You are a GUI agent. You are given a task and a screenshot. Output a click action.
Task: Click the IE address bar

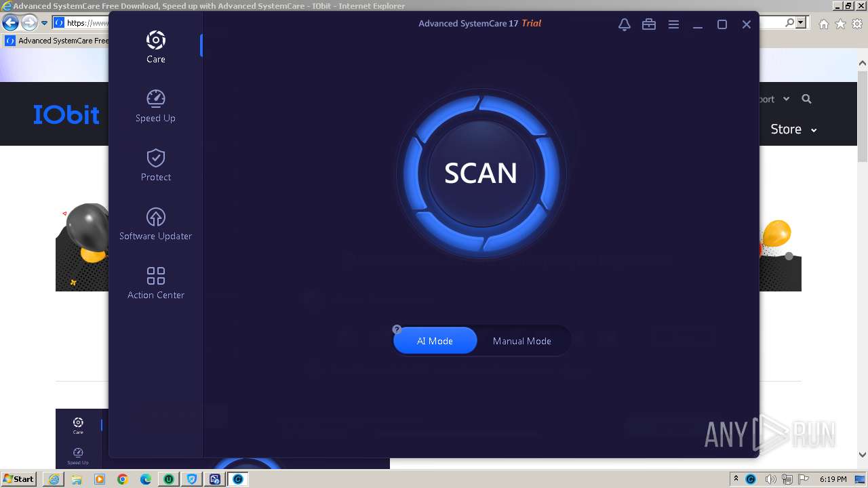coord(80,23)
